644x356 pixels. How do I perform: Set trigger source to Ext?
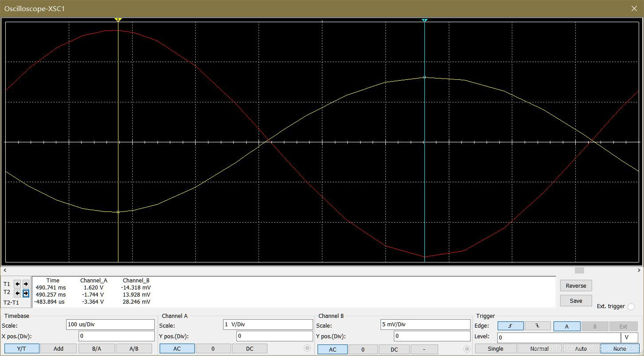(623, 326)
